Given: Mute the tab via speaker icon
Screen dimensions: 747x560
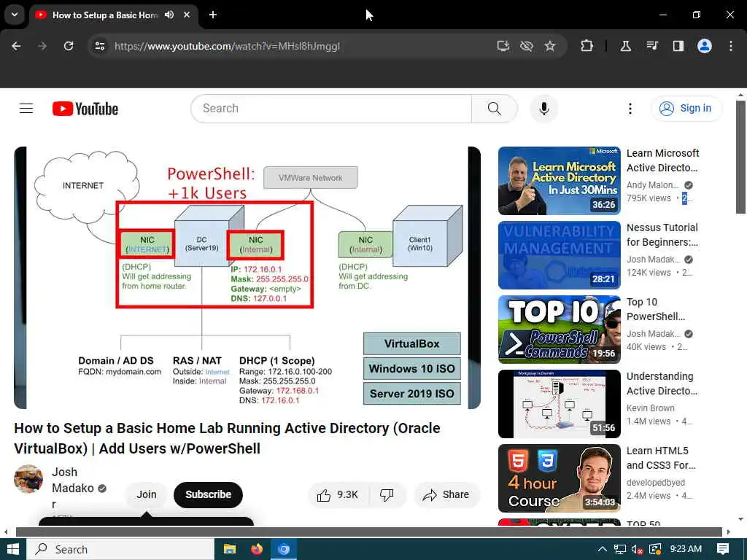Looking at the screenshot, I should [169, 15].
